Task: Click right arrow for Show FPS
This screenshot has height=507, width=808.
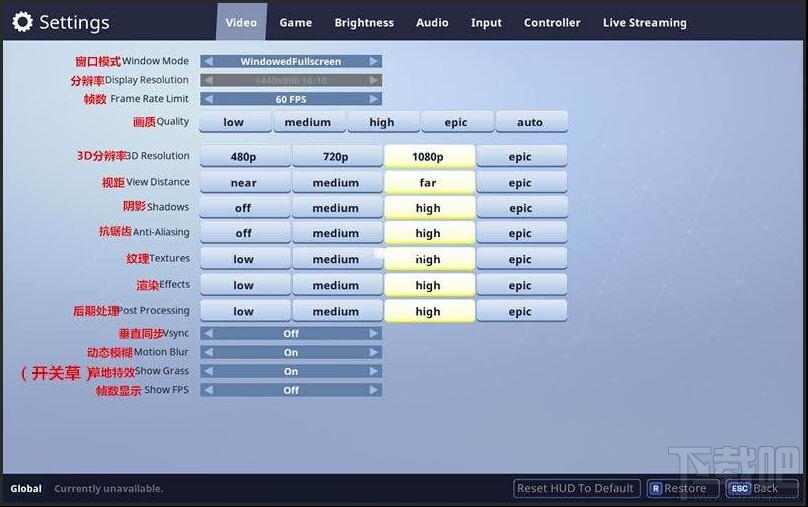Action: tap(374, 390)
